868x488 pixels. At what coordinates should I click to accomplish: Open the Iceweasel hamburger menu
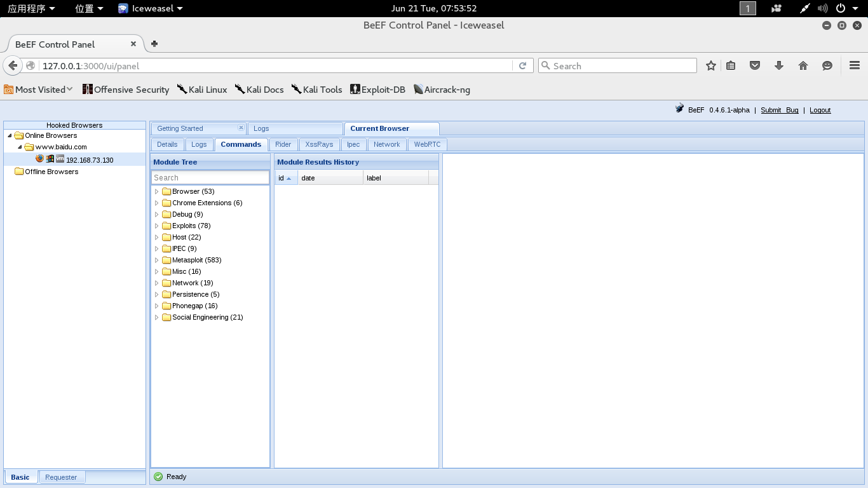(x=854, y=65)
